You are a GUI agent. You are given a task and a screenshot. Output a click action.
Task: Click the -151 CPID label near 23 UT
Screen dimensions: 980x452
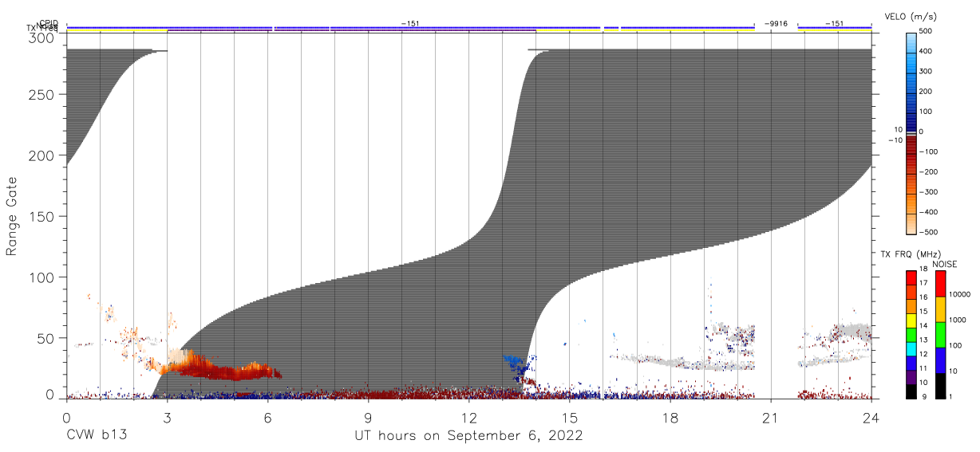(x=833, y=24)
